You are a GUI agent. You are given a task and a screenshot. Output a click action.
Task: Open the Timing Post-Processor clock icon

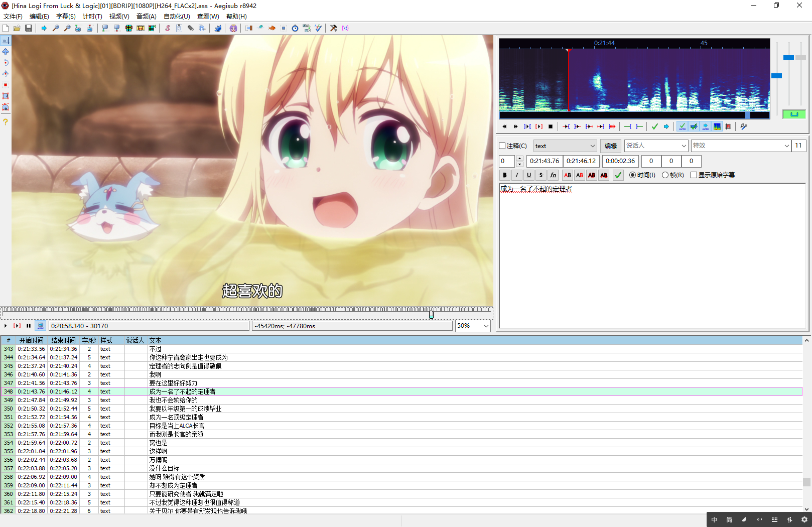(x=295, y=28)
